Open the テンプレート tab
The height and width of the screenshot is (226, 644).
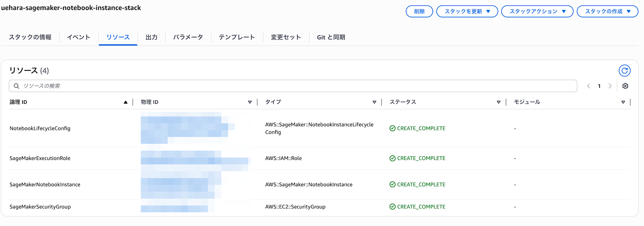coord(237,37)
